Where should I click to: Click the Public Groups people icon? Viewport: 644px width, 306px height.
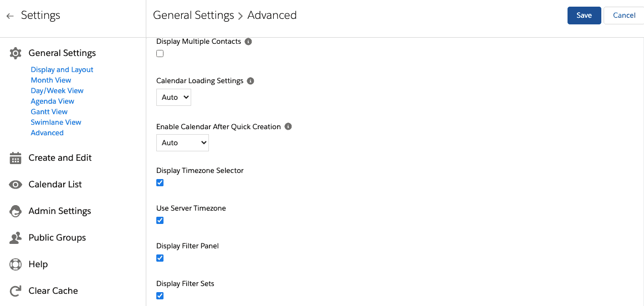coord(16,238)
